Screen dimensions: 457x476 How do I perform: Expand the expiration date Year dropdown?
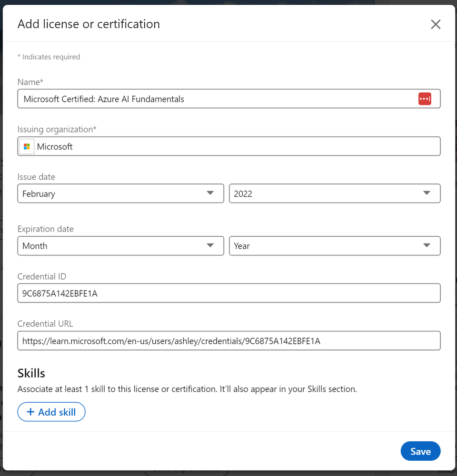coord(335,245)
